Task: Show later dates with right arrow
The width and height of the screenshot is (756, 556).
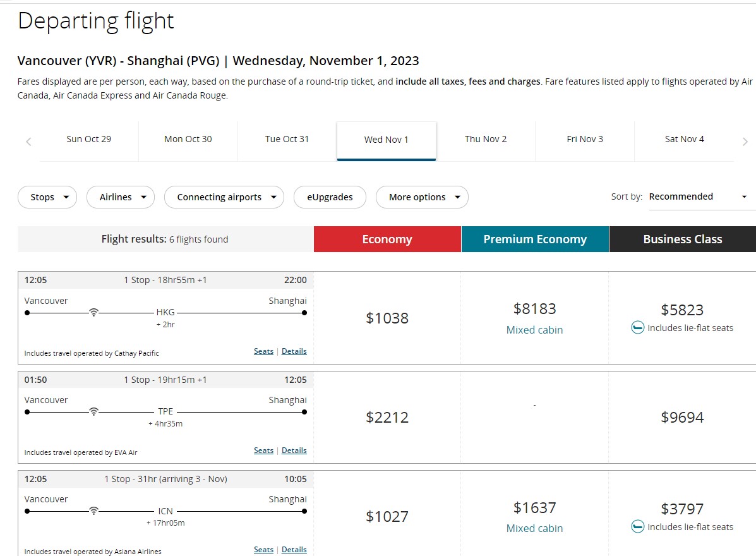Action: [x=745, y=142]
